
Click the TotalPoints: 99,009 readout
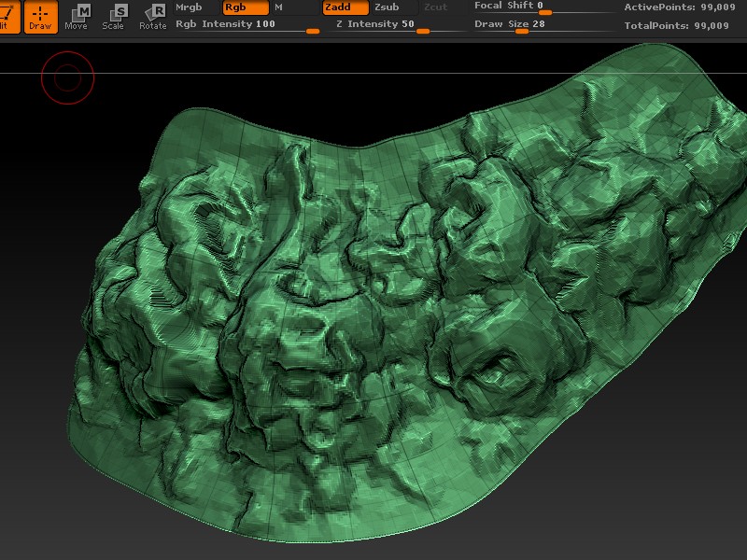[676, 26]
